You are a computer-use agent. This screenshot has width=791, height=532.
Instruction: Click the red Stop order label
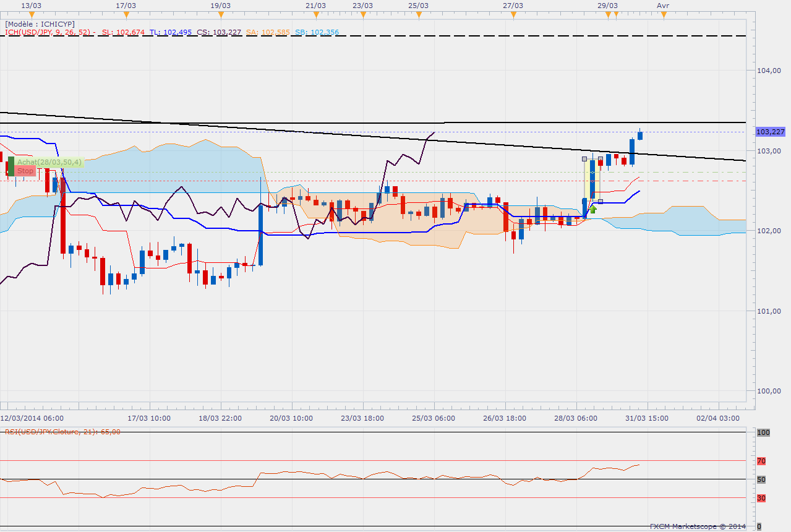[x=25, y=171]
